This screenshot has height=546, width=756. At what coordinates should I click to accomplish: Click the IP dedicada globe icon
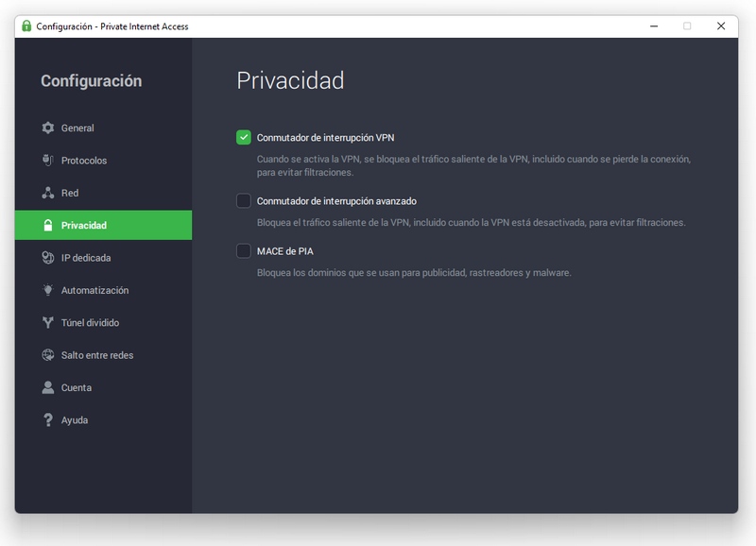point(48,258)
